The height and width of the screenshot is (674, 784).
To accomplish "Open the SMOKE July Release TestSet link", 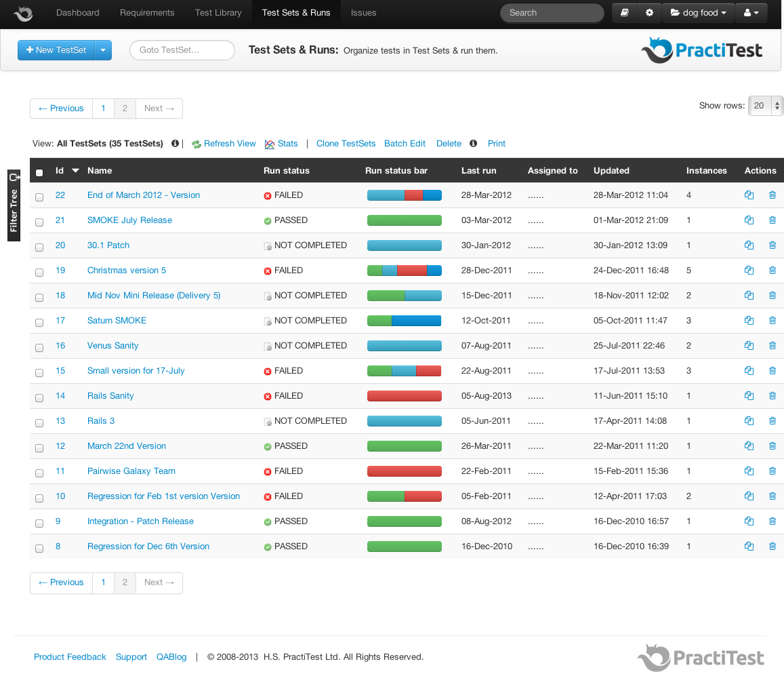I will pos(129,220).
